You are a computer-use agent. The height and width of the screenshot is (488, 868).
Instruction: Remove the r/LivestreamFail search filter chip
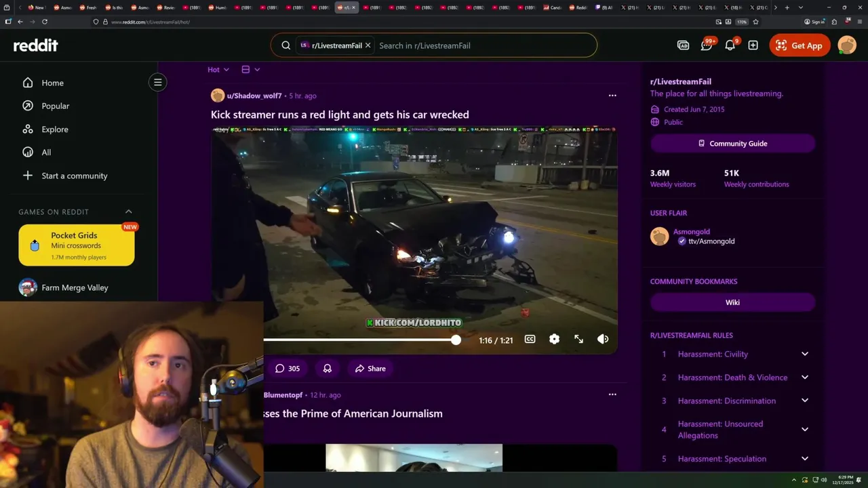point(368,45)
